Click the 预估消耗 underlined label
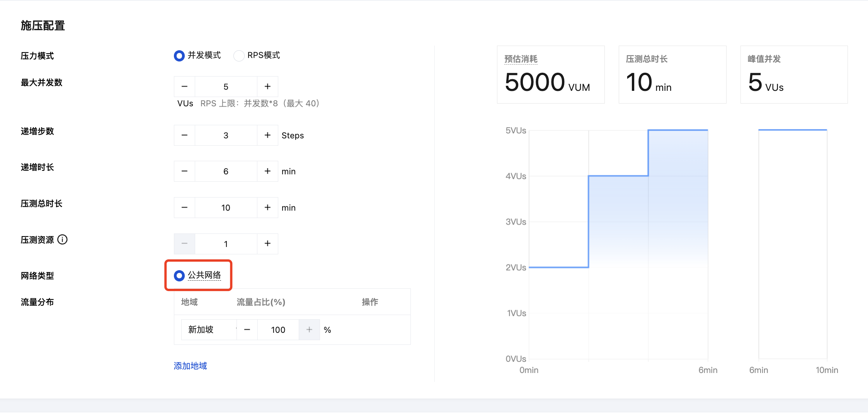868x419 pixels. pos(521,59)
